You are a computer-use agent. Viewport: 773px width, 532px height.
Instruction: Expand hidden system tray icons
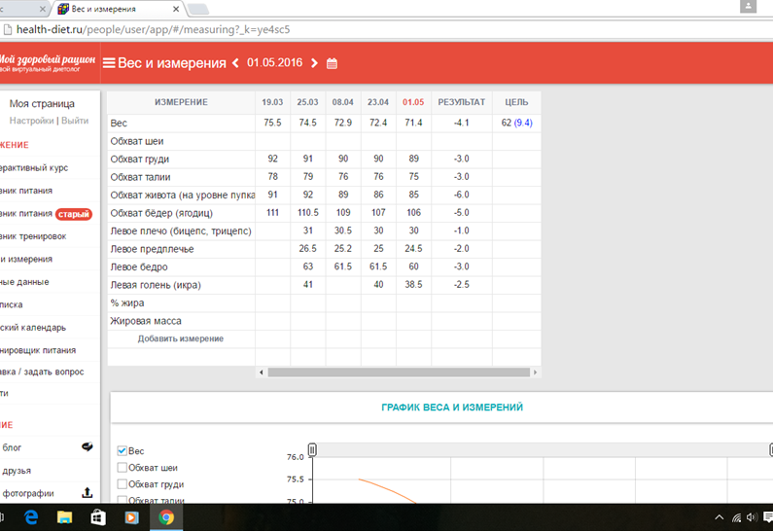(x=720, y=517)
